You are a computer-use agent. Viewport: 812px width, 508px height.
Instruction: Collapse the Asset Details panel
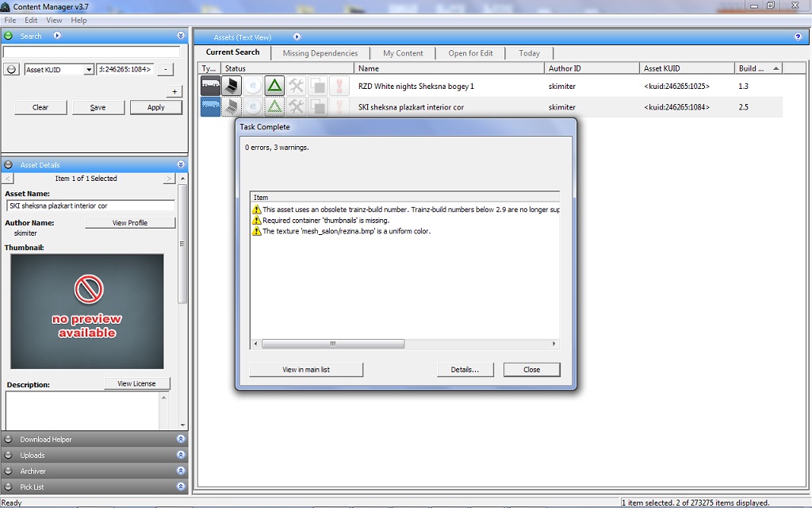(x=181, y=165)
